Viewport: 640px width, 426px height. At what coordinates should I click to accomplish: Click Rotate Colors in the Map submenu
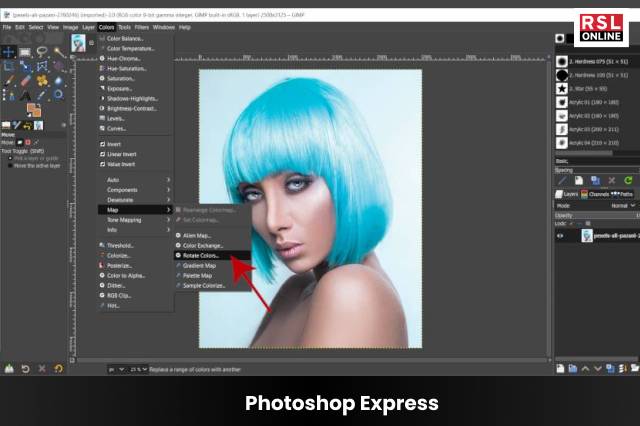pyautogui.click(x=212, y=255)
